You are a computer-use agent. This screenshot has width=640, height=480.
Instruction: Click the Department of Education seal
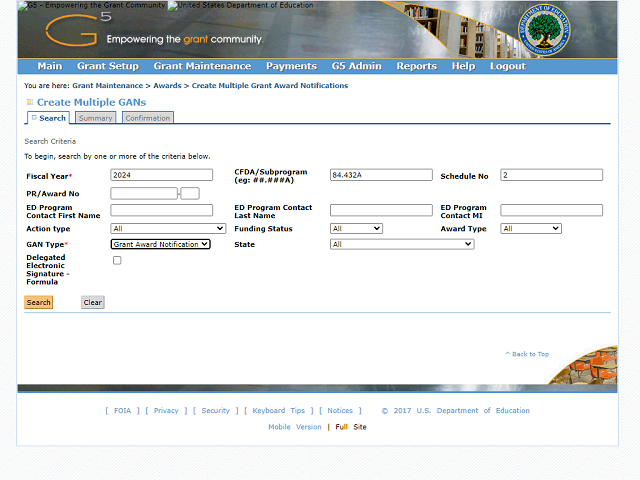coord(544,30)
